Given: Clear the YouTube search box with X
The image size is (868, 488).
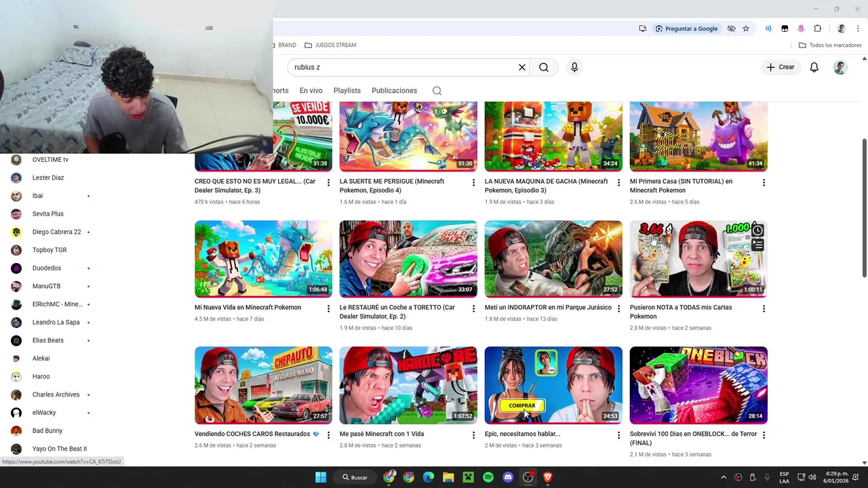Looking at the screenshot, I should 522,67.
